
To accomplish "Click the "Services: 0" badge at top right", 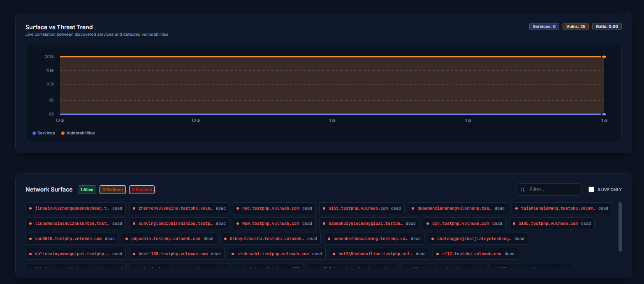I will [x=544, y=26].
